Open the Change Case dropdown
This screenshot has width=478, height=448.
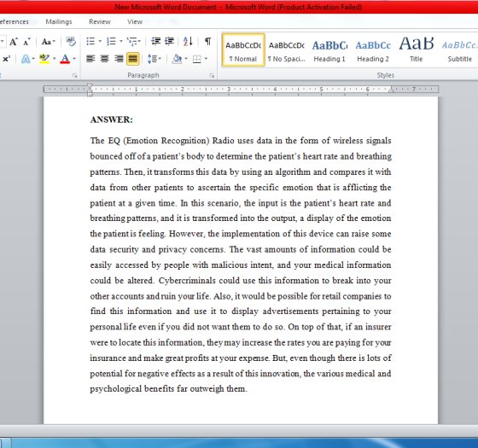[x=49, y=42]
